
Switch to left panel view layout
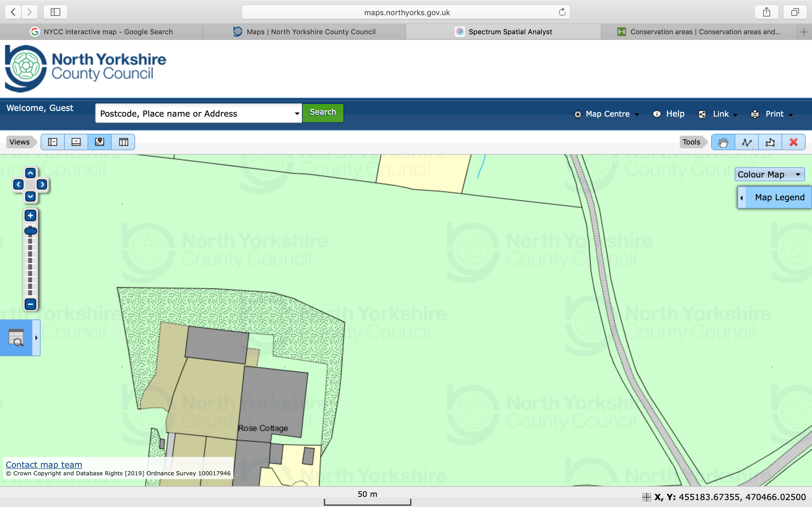coord(53,142)
